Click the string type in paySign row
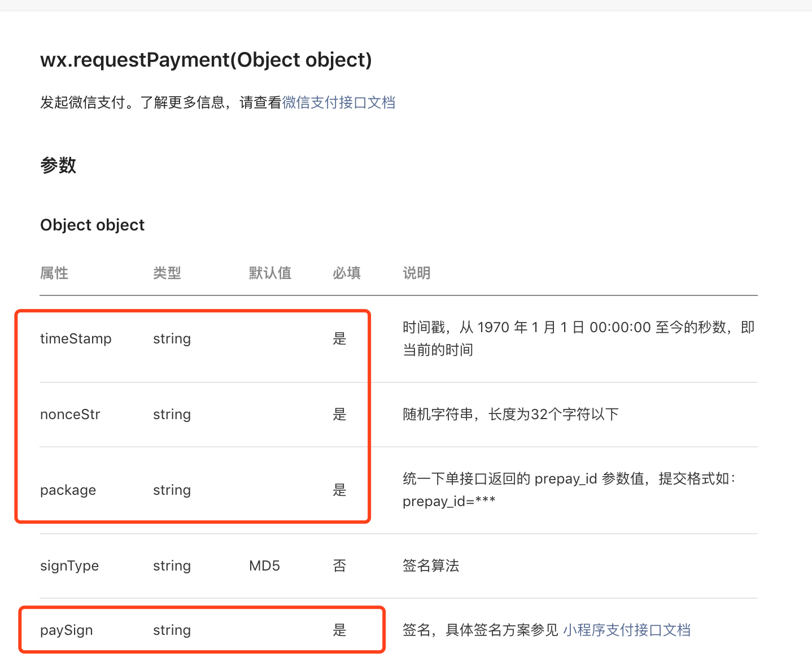Screen dimensions: 812x662 (x=172, y=630)
